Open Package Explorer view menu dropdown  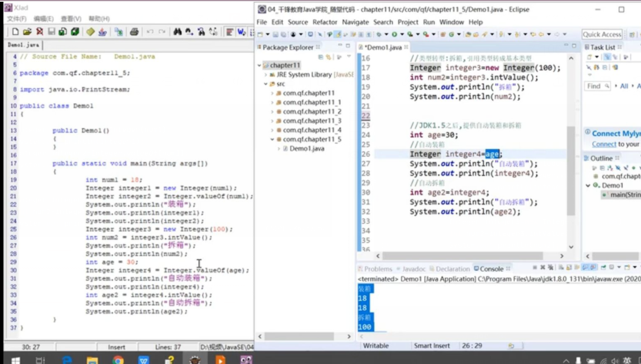pos(349,57)
